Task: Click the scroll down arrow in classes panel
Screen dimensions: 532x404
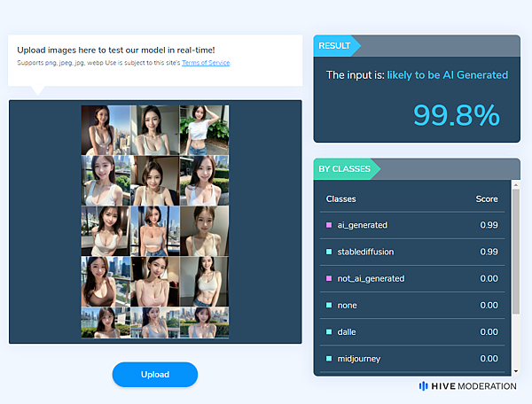Action: coord(516,371)
